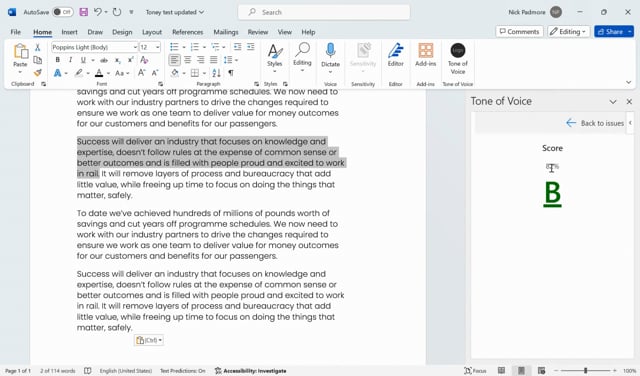Toggle Superscript formatting
Image resolution: width=640 pixels, height=376 pixels.
131,60
